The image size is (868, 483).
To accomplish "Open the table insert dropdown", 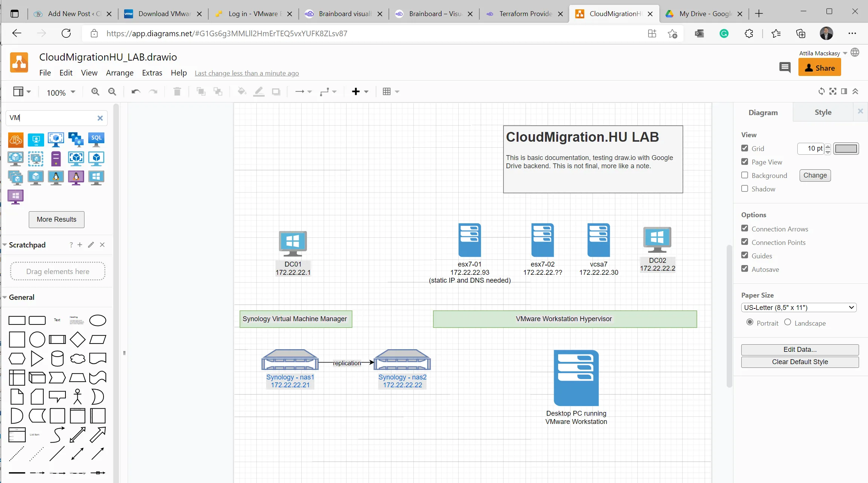I will (391, 92).
